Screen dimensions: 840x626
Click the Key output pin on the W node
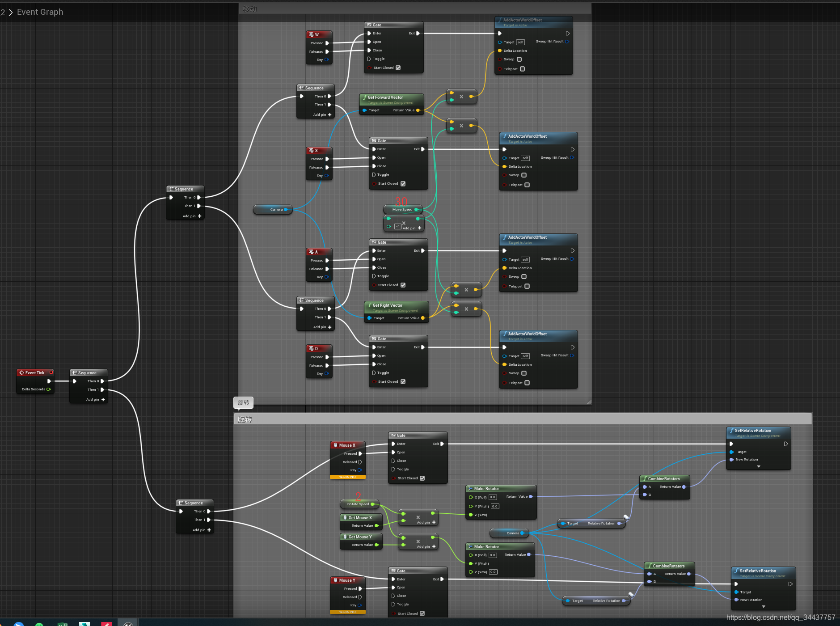click(326, 59)
